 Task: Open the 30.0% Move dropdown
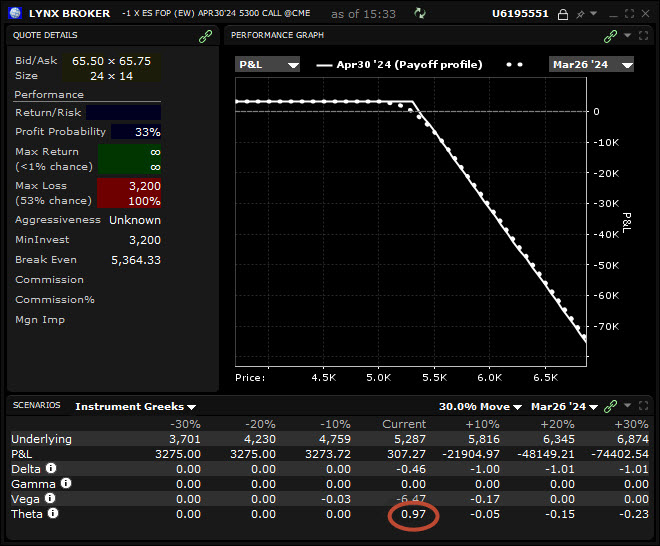click(x=480, y=406)
